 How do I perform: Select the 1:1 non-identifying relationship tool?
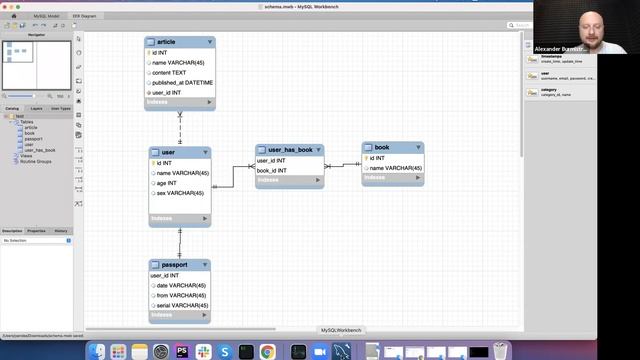click(79, 151)
